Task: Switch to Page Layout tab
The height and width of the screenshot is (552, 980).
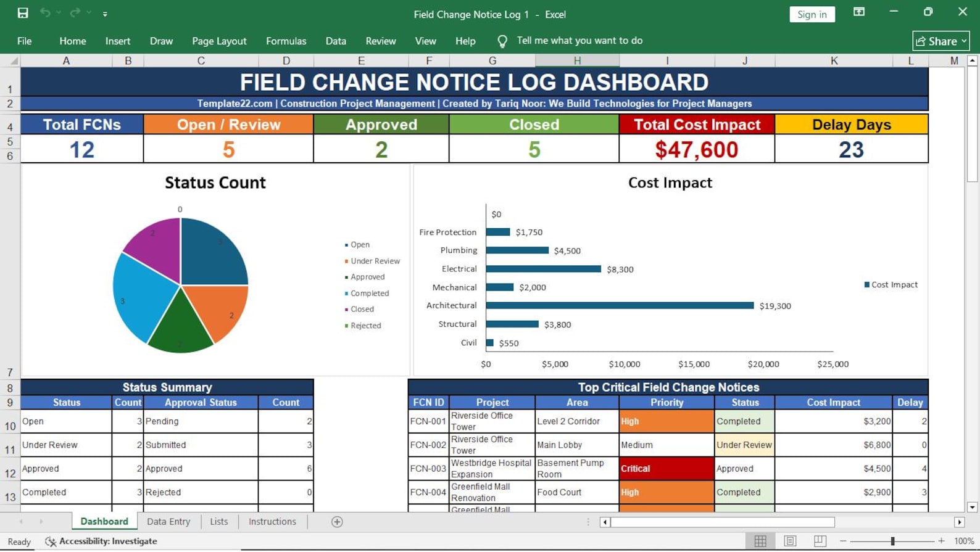Action: (219, 41)
